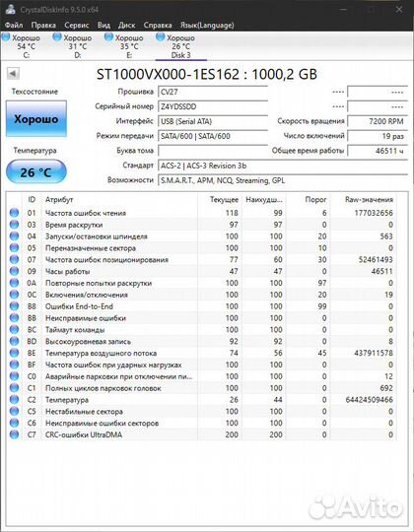414x532 pixels.
Task: Click the empty Буква тома field
Action: 213,151
